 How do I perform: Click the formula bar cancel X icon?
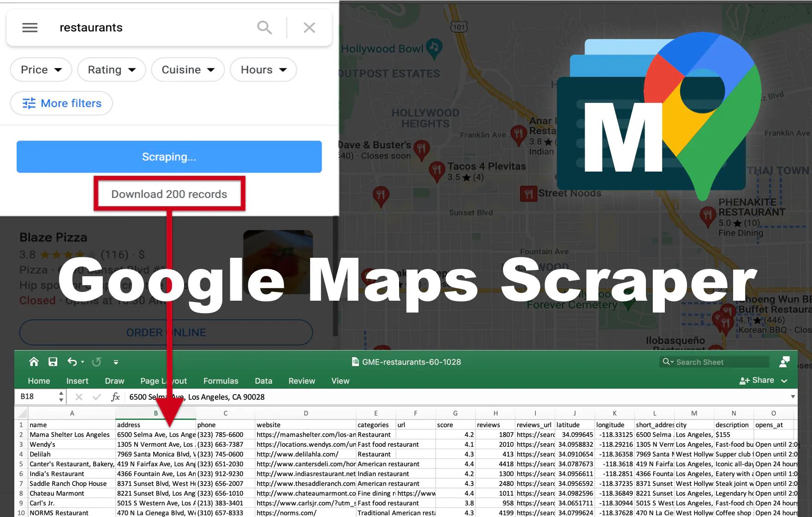79,397
